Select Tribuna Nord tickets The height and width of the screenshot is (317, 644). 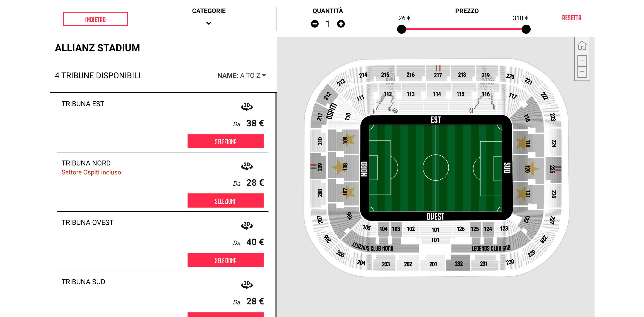pyautogui.click(x=226, y=201)
